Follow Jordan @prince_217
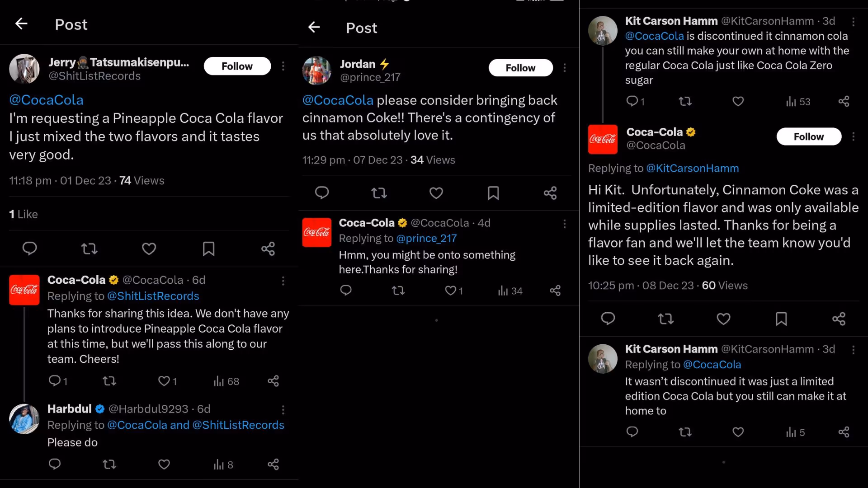 coord(520,68)
